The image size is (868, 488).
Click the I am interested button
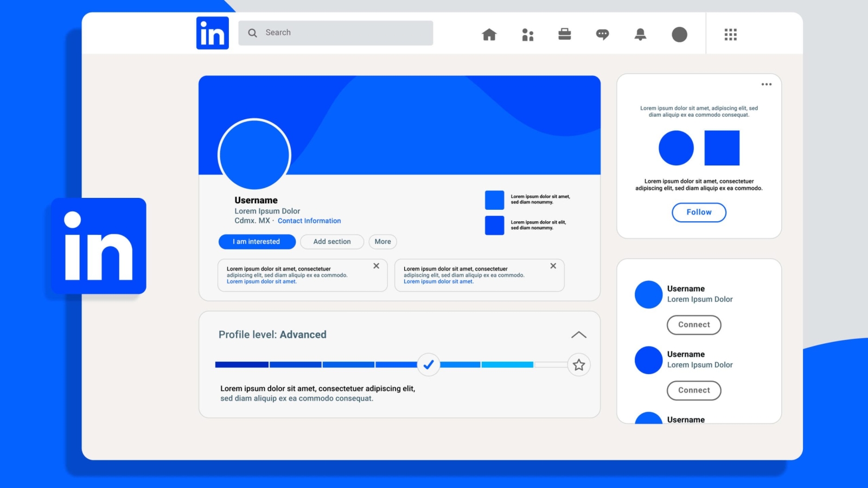click(x=256, y=241)
